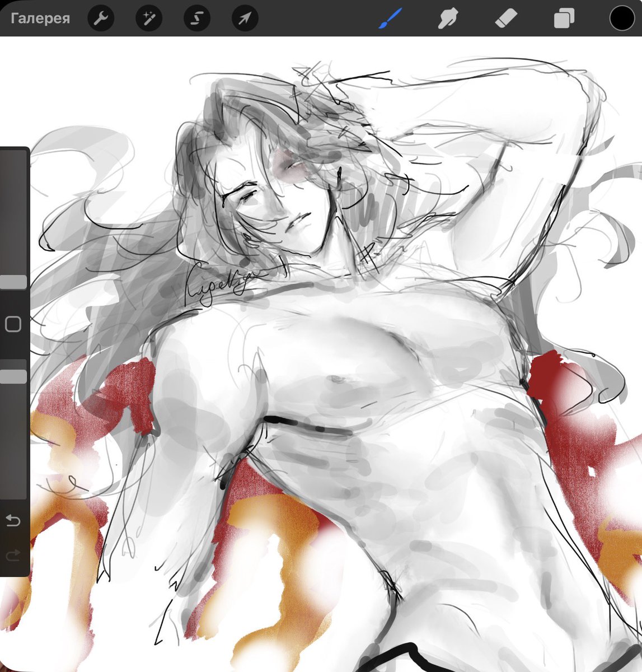Tap the square Modify button on sidebar

point(13,324)
